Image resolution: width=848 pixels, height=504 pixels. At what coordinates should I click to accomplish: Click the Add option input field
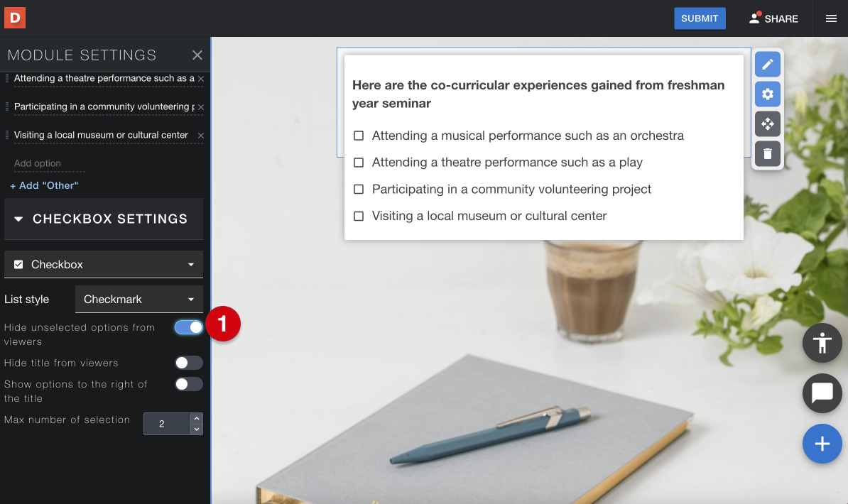pyautogui.click(x=49, y=163)
